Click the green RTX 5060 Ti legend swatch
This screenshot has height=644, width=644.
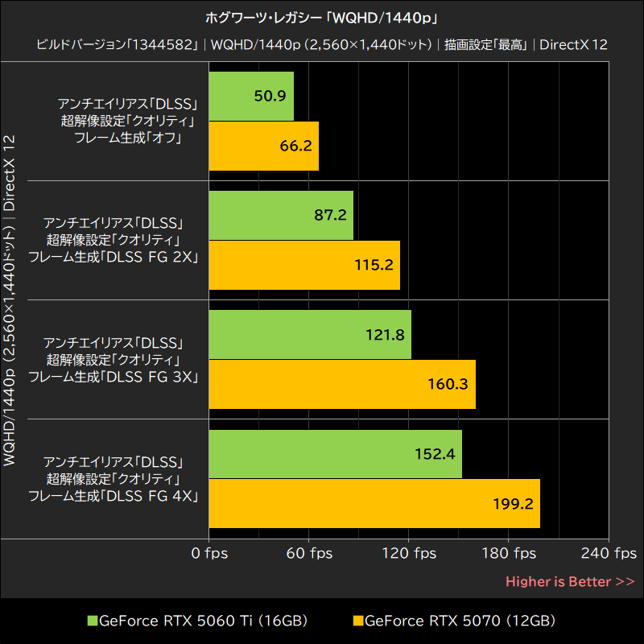tap(93, 621)
